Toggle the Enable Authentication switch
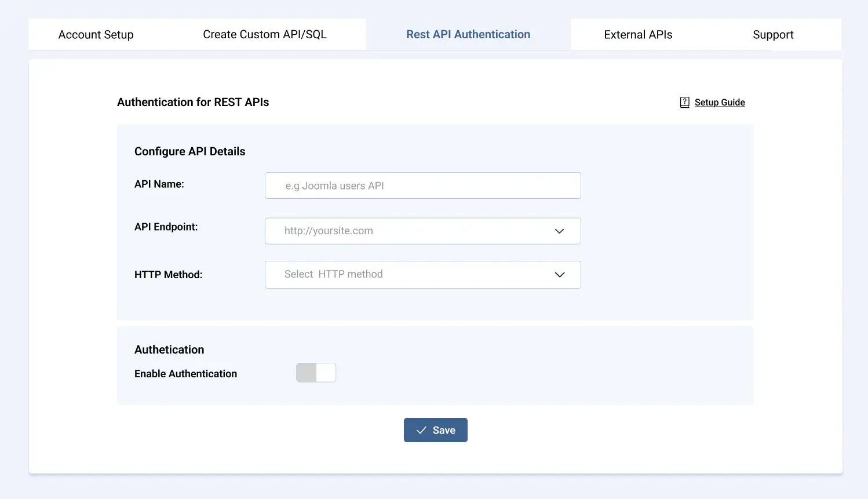The height and width of the screenshot is (499, 868). tap(316, 373)
